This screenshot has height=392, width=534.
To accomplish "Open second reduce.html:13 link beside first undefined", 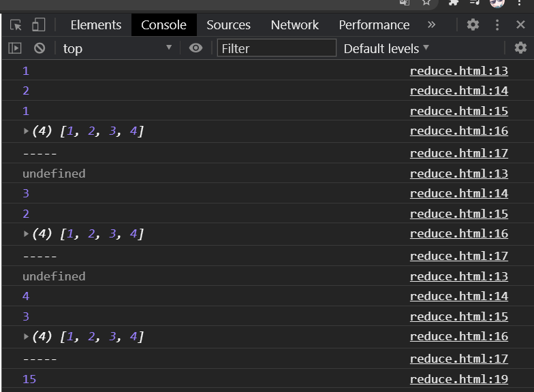I will pos(459,174).
